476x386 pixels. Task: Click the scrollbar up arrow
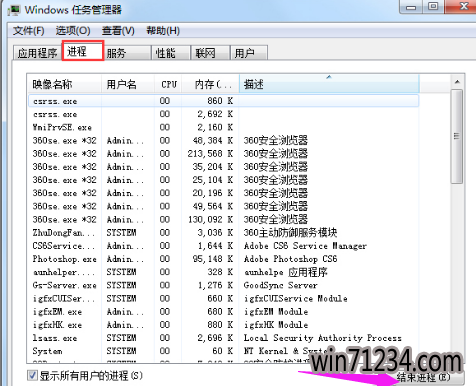point(457,82)
